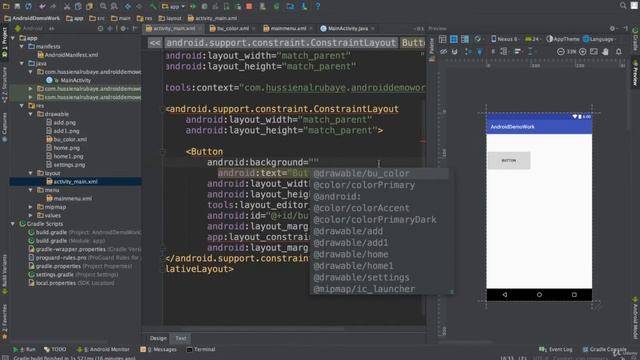The width and height of the screenshot is (640, 360).
Task: Toggle Show Constraints eye icon
Action: [x=443, y=51]
